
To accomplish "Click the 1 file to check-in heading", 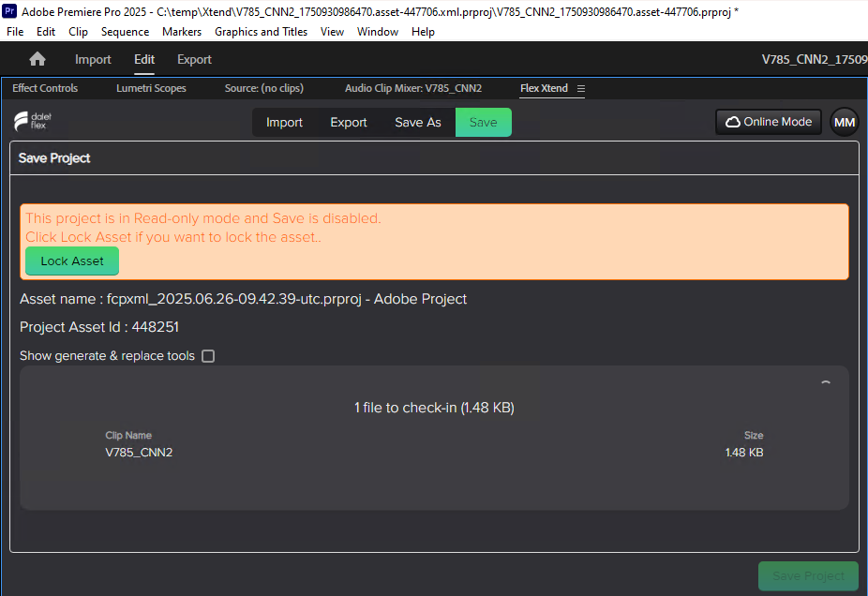I will coord(434,408).
